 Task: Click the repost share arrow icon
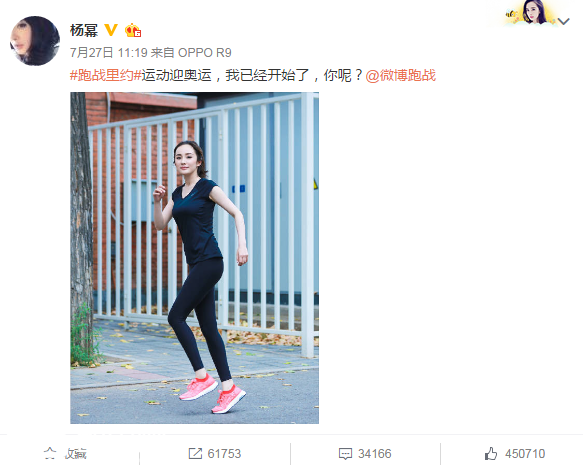(195, 453)
